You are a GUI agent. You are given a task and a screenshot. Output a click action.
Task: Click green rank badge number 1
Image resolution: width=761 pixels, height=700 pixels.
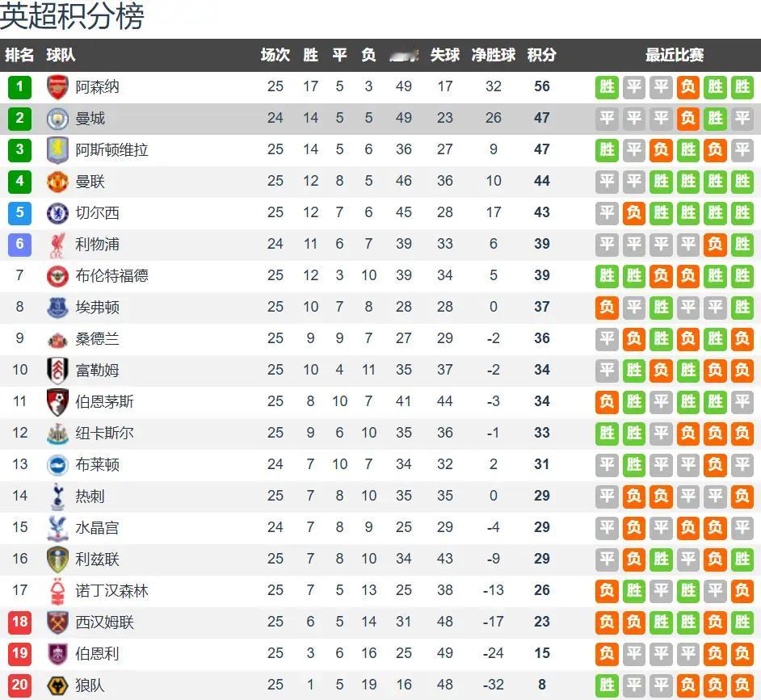click(19, 87)
